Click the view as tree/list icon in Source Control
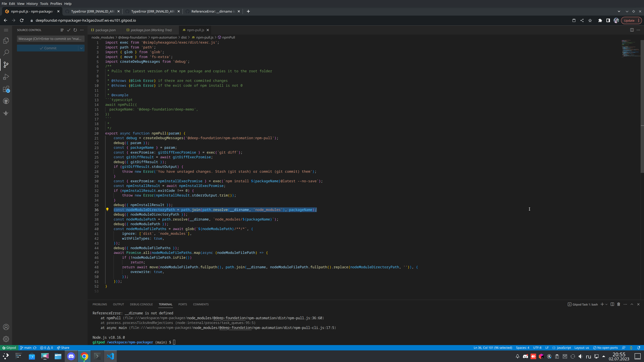The width and height of the screenshot is (644, 362). pos(62,30)
